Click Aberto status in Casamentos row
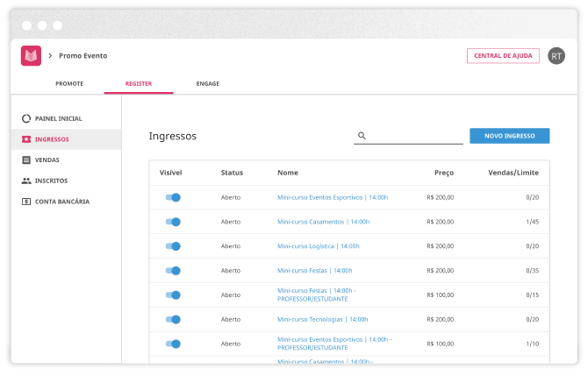 pos(231,222)
